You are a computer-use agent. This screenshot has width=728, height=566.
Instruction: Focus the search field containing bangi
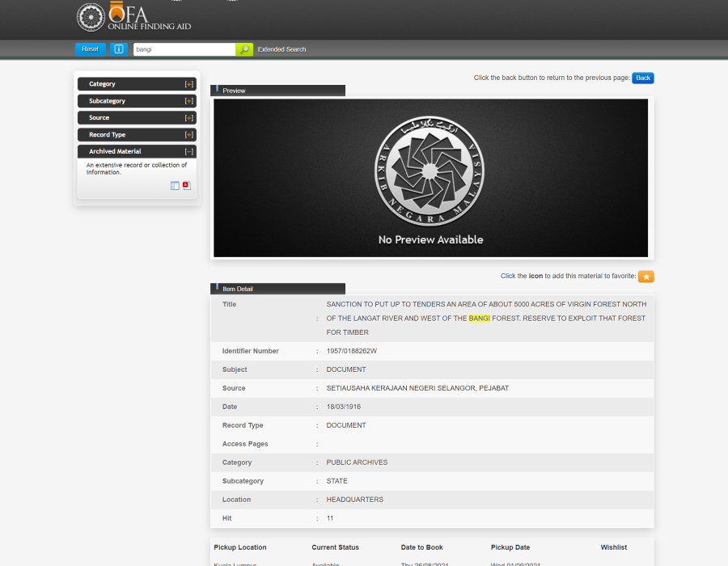(184, 49)
